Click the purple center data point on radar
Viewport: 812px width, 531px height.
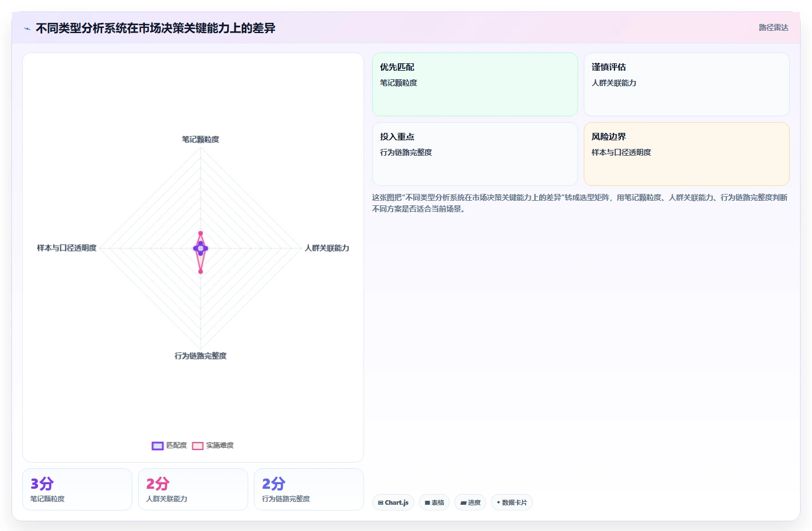pyautogui.click(x=200, y=248)
